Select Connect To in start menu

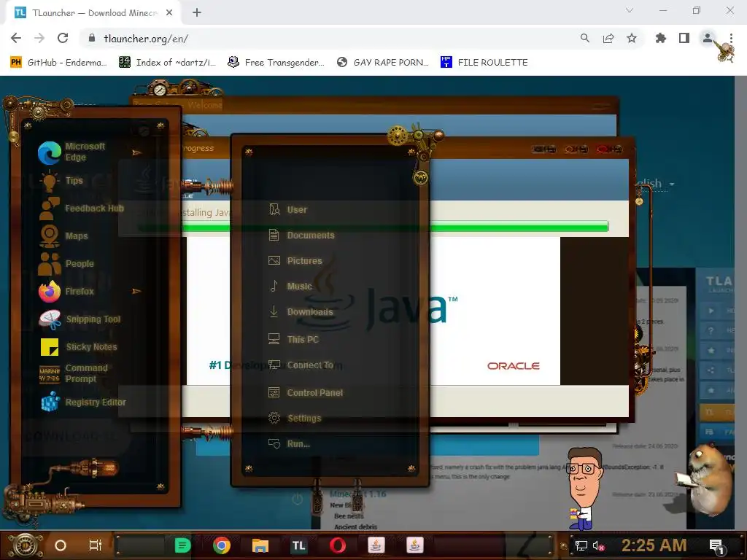click(301, 365)
